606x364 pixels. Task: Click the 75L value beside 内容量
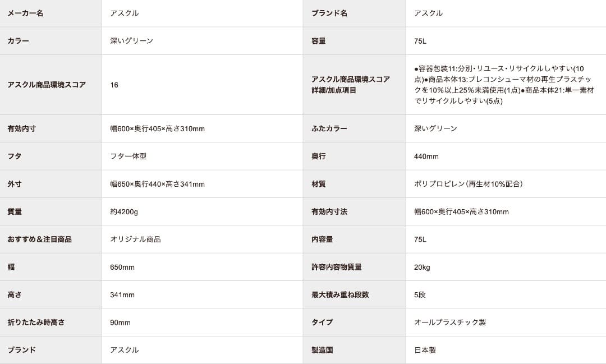point(420,239)
